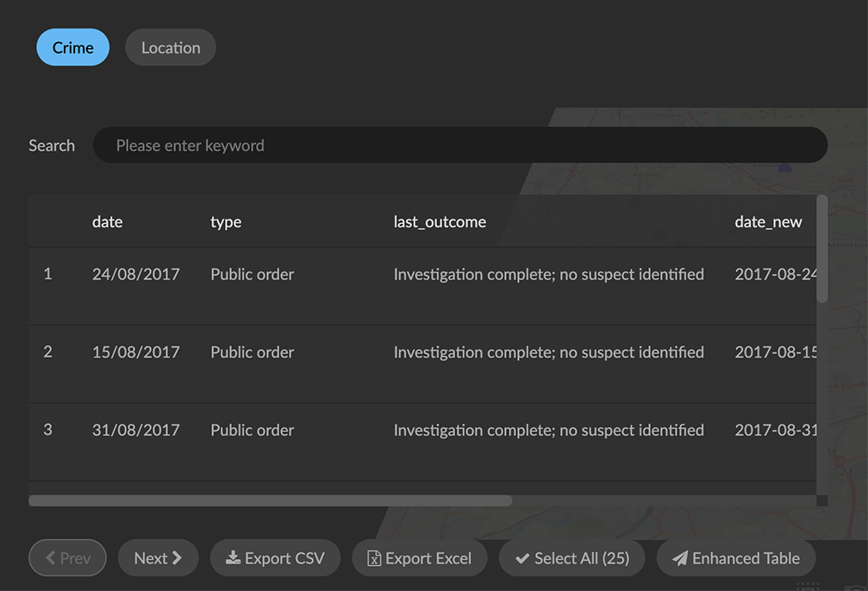
Task: Click the date_new column header
Action: tap(768, 221)
